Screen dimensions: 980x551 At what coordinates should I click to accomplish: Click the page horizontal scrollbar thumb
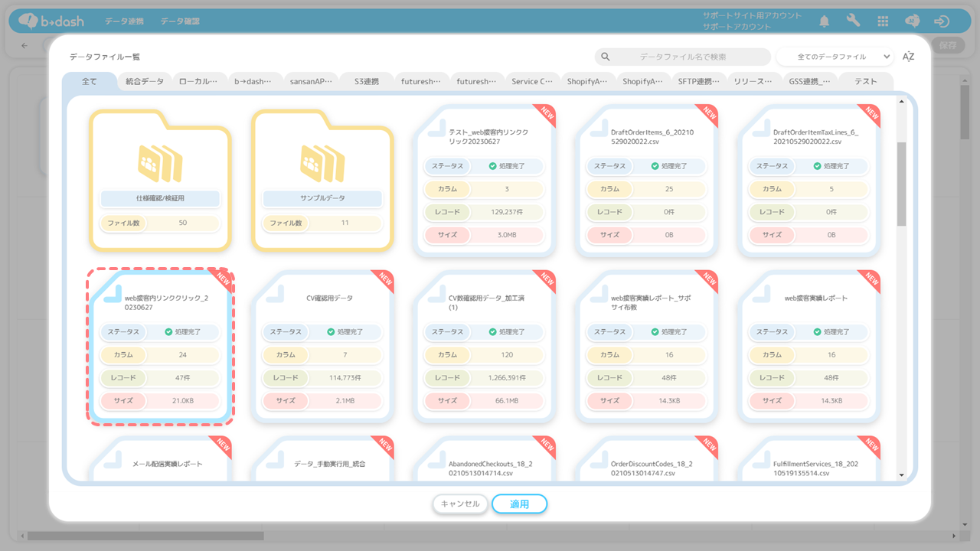pyautogui.click(x=145, y=536)
